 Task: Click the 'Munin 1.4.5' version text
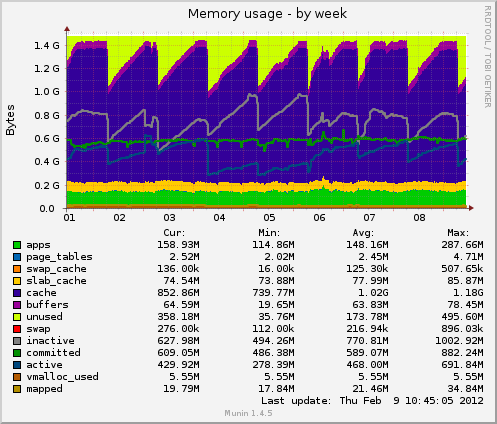tap(248, 413)
